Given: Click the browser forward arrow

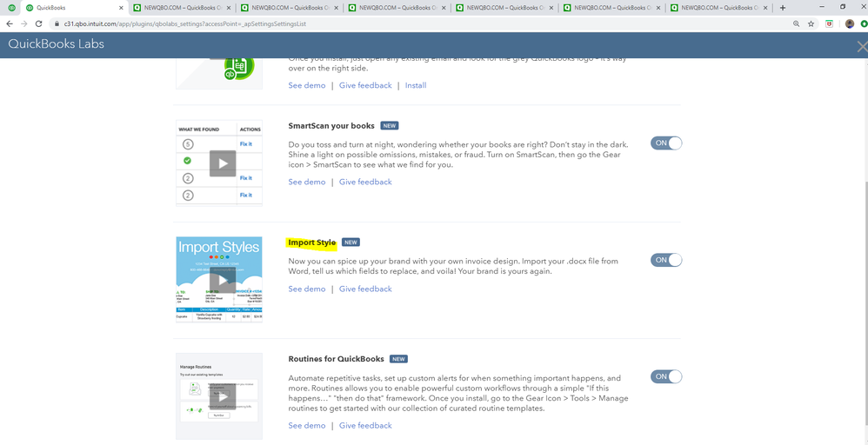Looking at the screenshot, I should (23, 23).
